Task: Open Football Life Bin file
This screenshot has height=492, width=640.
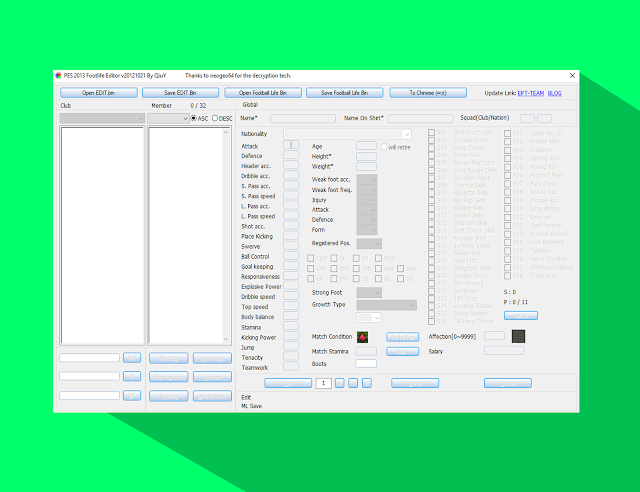Action: 263,93
